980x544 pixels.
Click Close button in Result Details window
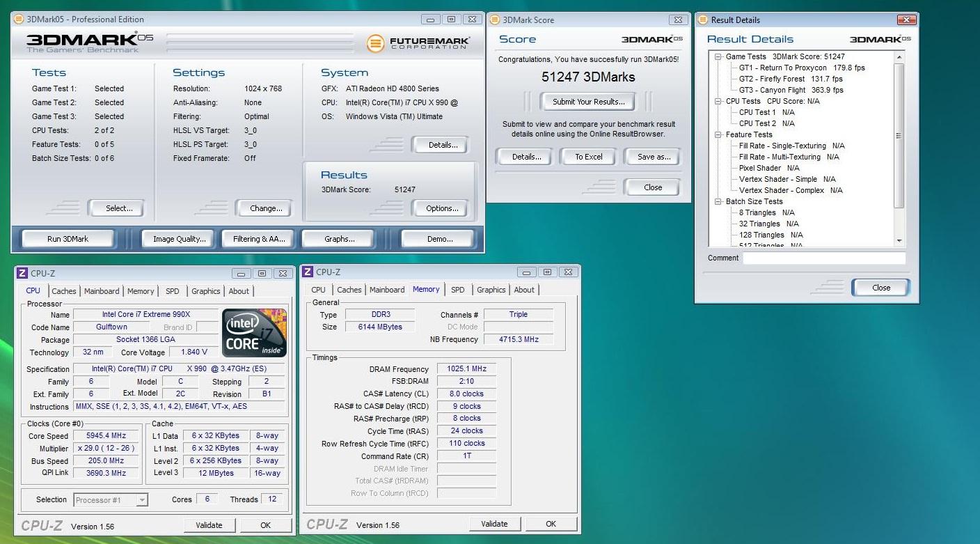tap(881, 288)
